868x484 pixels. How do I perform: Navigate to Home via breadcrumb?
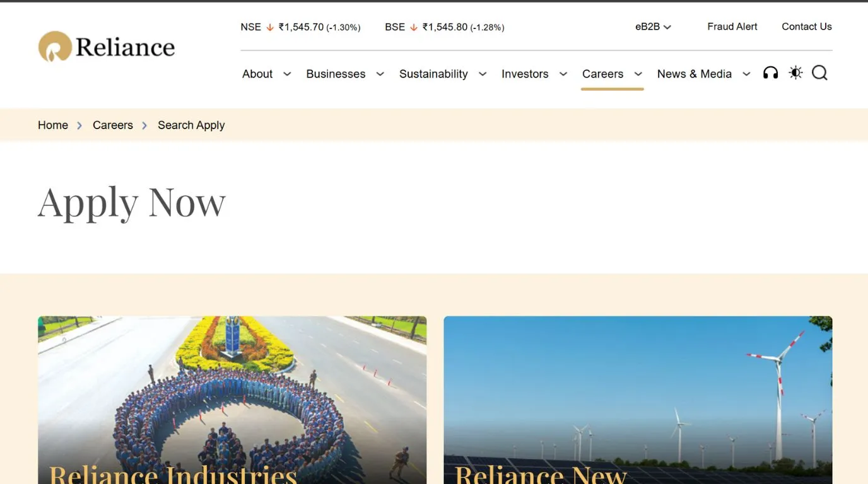pyautogui.click(x=52, y=125)
